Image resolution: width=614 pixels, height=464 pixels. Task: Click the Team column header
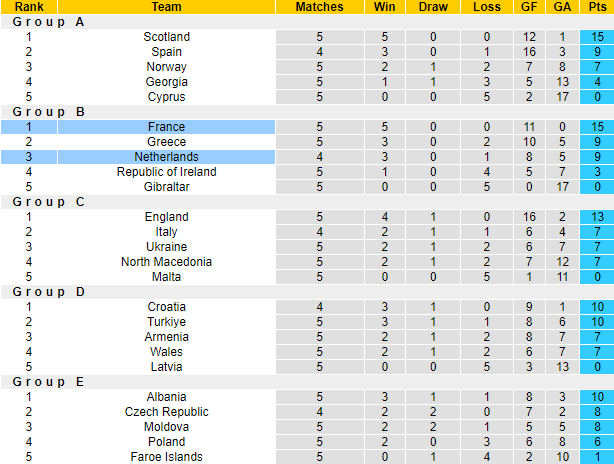[166, 7]
